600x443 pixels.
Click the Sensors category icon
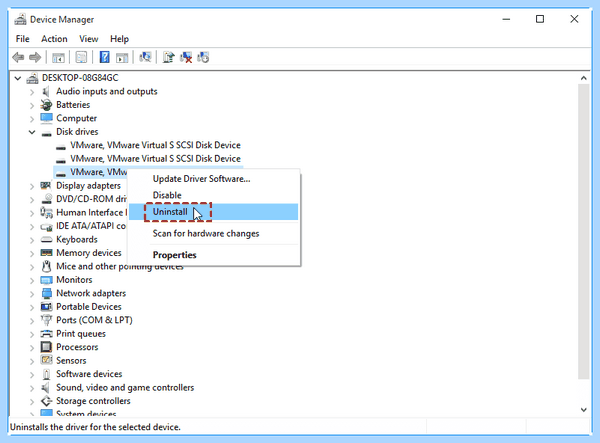(x=46, y=360)
